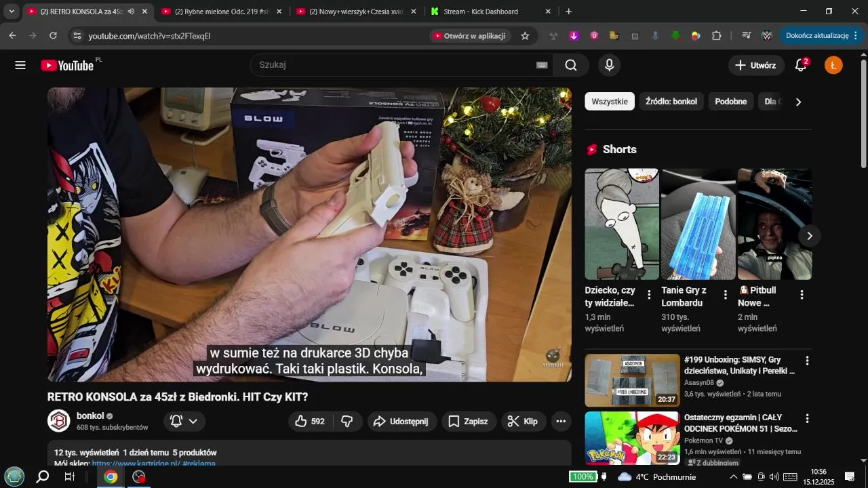Switch to the Nowy+wierszyk+Czesia tab
The height and width of the screenshot is (488, 868).
(355, 12)
